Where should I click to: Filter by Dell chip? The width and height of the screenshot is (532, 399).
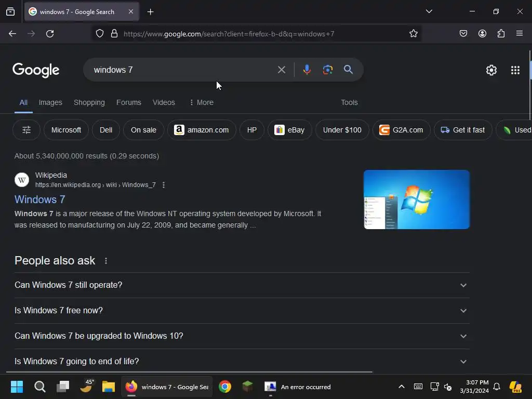106,130
